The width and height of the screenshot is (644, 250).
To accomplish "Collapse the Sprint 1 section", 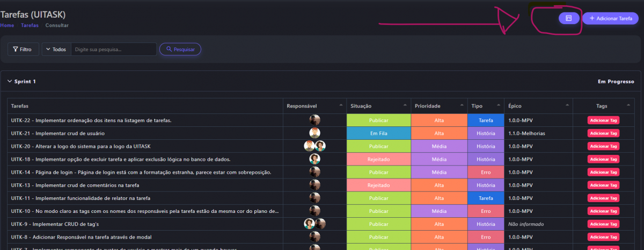I will coord(10,82).
